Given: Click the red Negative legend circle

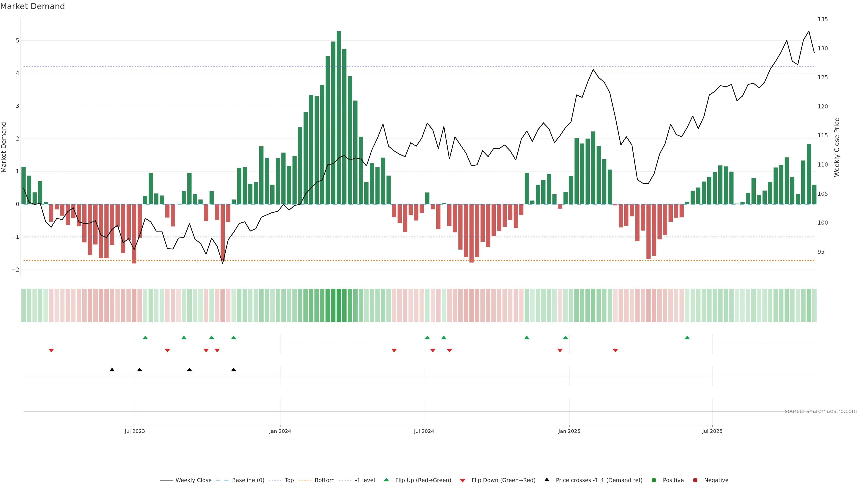Looking at the screenshot, I should click(695, 480).
